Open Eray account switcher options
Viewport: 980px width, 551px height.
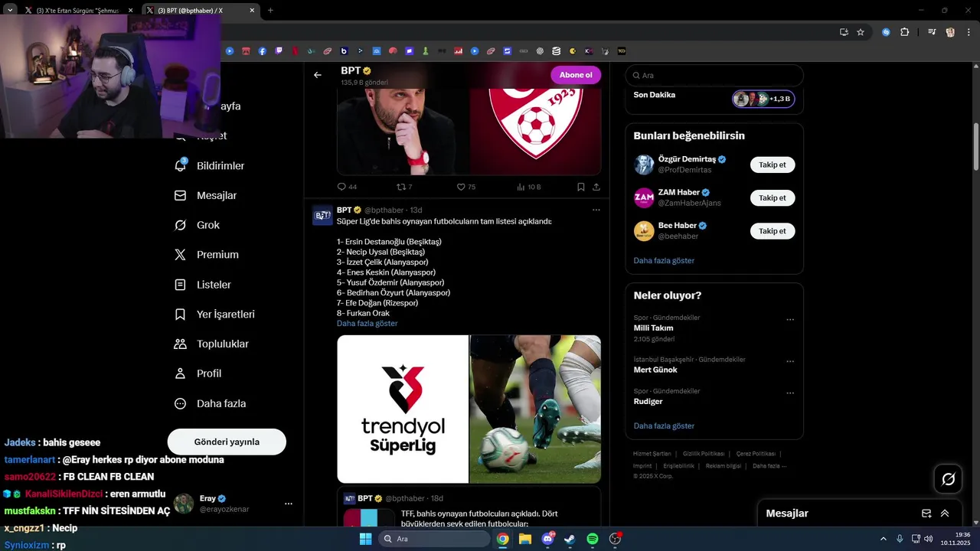click(289, 504)
